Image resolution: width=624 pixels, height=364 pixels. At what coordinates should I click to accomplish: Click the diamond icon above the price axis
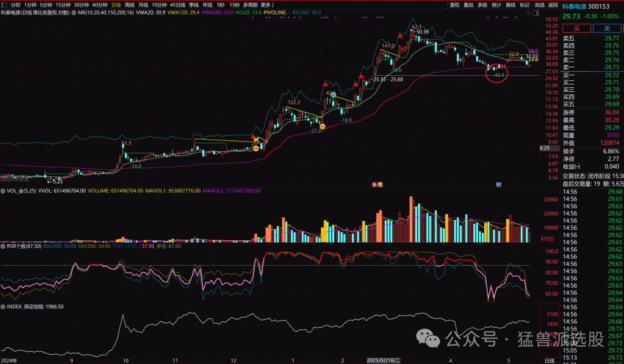pyautogui.click(x=529, y=13)
